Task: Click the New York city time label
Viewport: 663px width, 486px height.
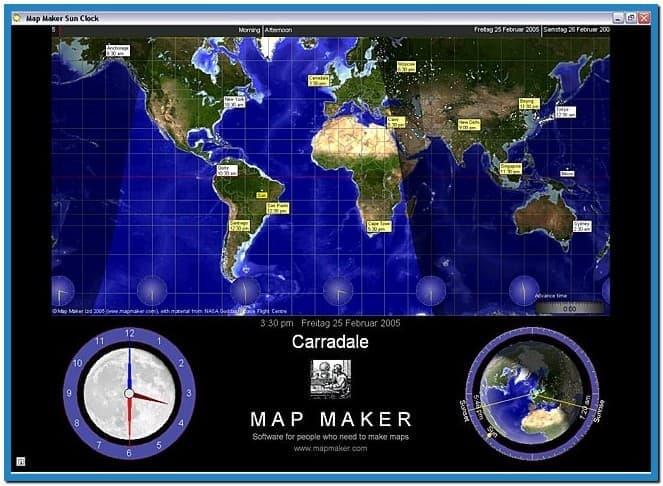Action: 235,102
